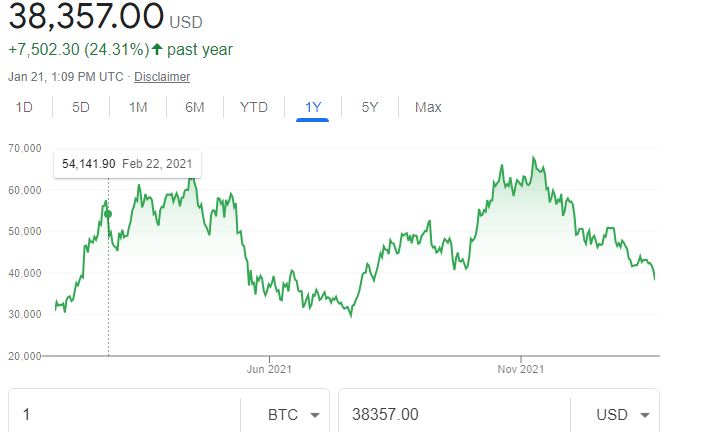Click the 38,357.00 USD price heading
The height and width of the screenshot is (432, 716).
tap(85, 17)
